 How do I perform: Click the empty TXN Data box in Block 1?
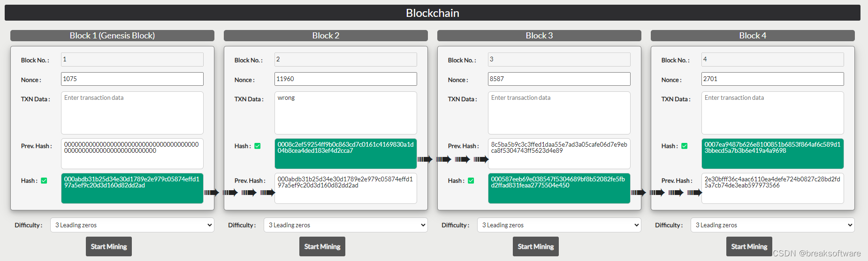(x=132, y=113)
